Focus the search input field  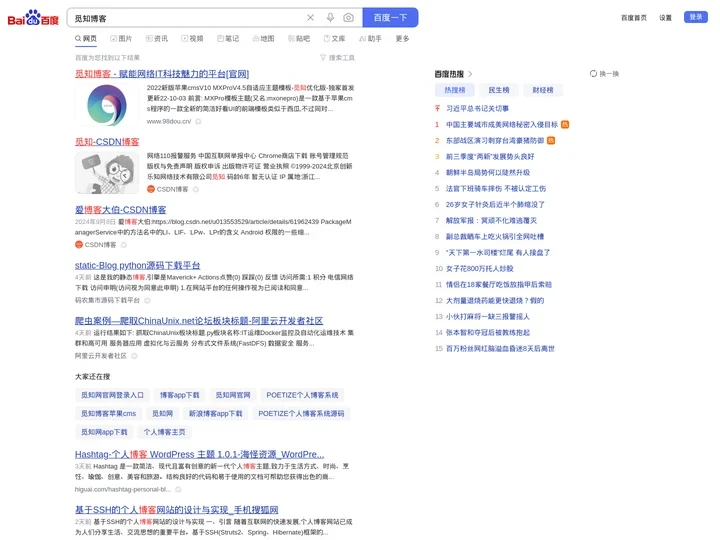[x=186, y=18]
